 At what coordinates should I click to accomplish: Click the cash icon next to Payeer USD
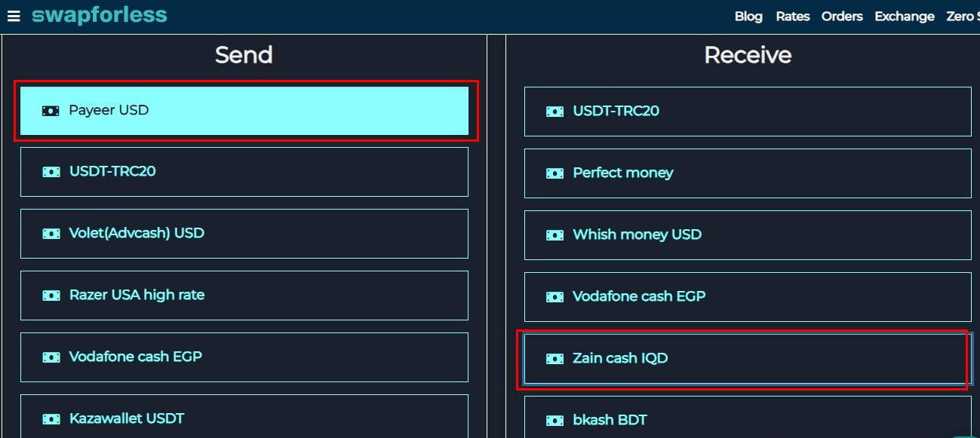tap(50, 110)
